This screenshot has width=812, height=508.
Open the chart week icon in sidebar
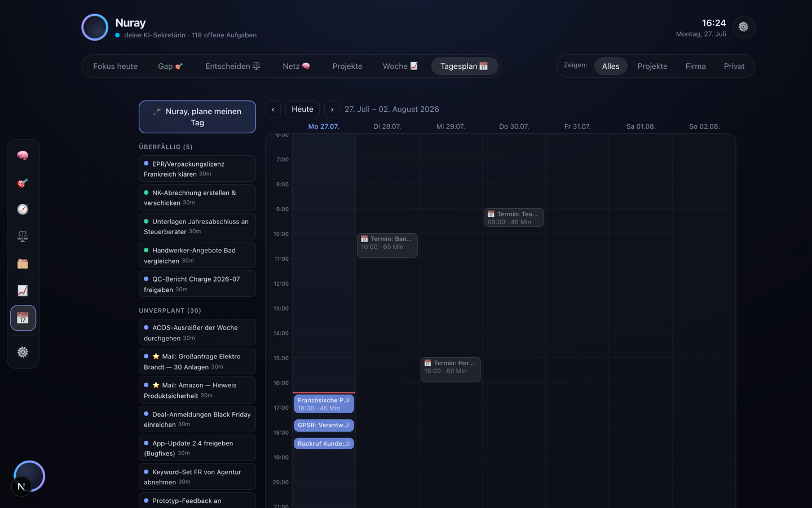(23, 291)
